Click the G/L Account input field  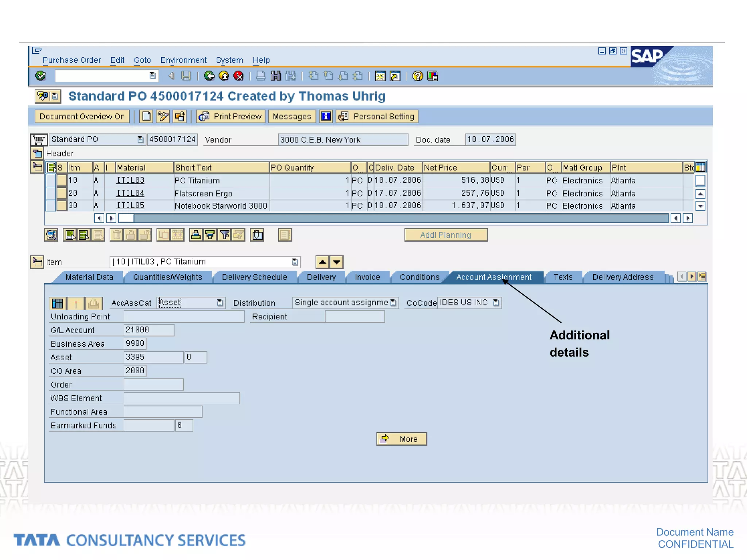click(x=149, y=330)
